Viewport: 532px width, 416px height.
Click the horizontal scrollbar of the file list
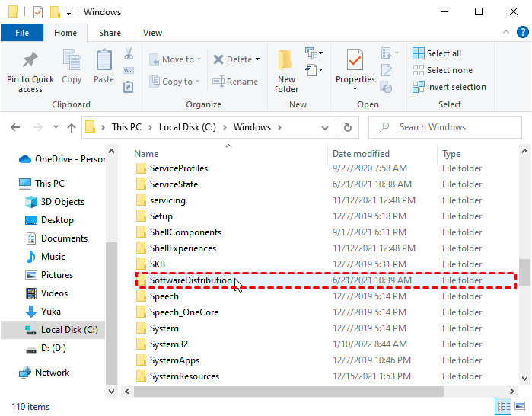[x=288, y=391]
